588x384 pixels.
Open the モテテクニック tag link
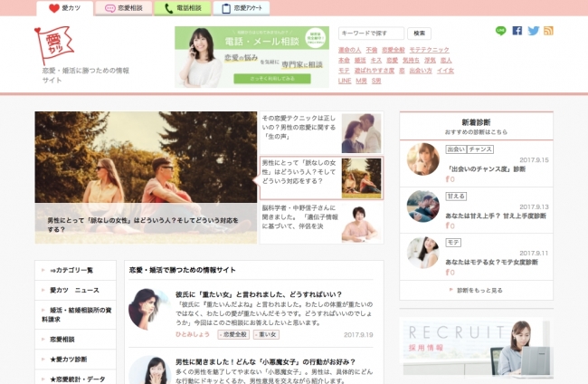[x=429, y=50]
